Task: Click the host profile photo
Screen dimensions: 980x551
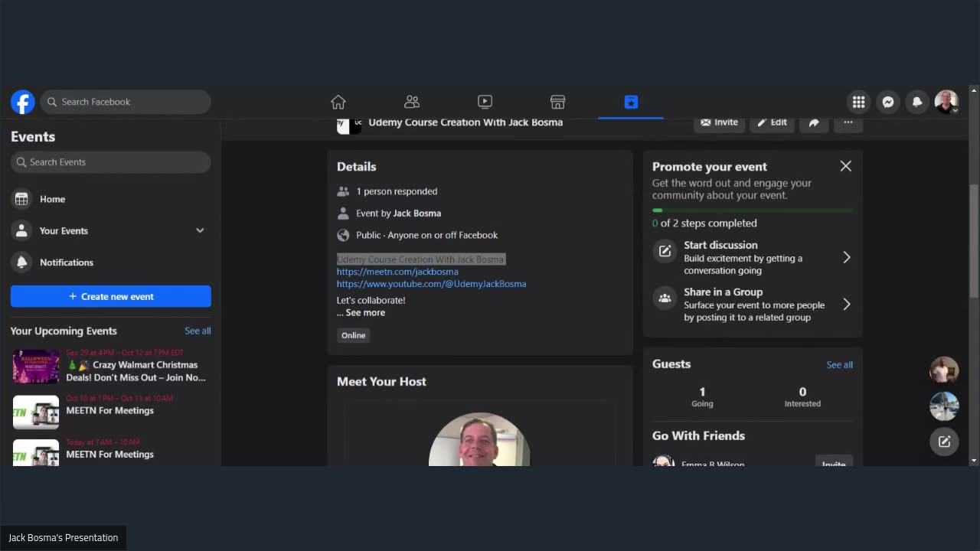Action: click(479, 439)
